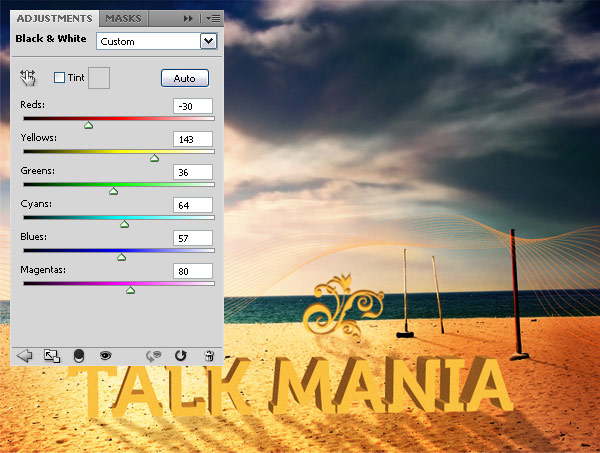The image size is (600, 453).
Task: Delete this adjustment layer trash icon
Action: [x=209, y=356]
